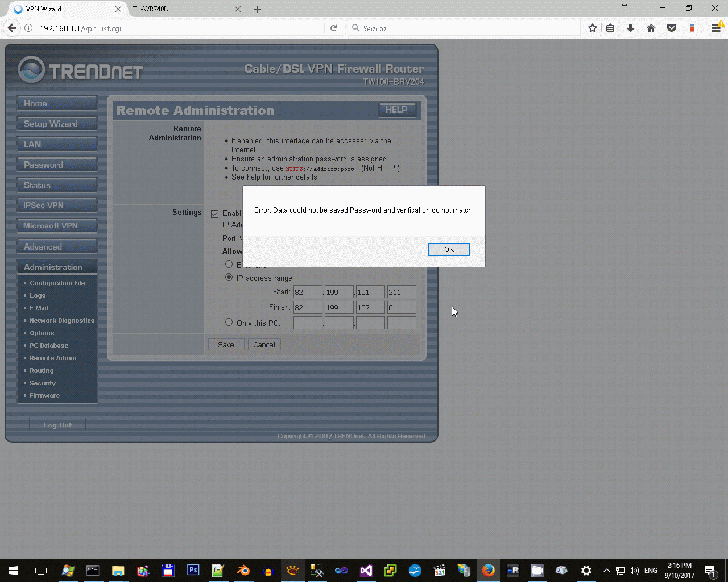Select the VPN Wizard tab

tap(63, 9)
